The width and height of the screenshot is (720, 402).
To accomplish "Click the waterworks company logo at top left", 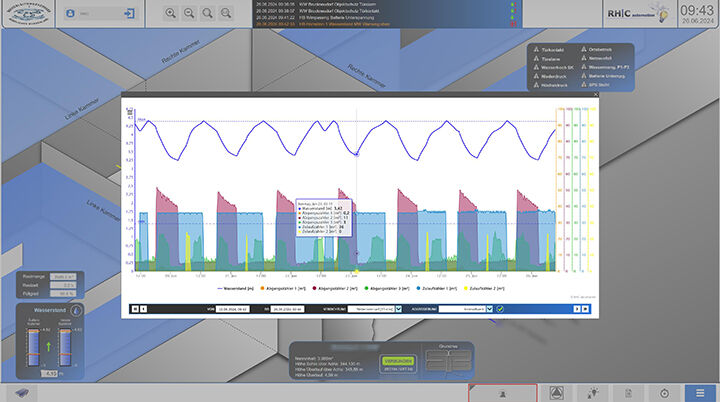I will pyautogui.click(x=28, y=14).
